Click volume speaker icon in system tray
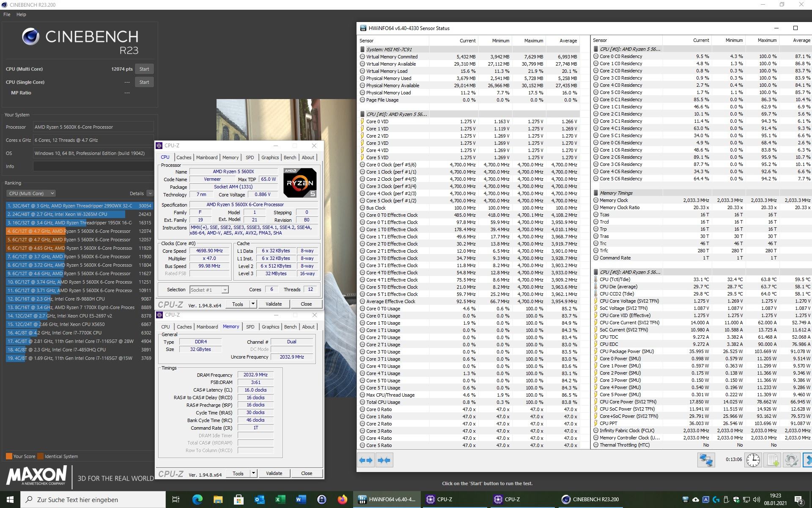 click(756, 500)
